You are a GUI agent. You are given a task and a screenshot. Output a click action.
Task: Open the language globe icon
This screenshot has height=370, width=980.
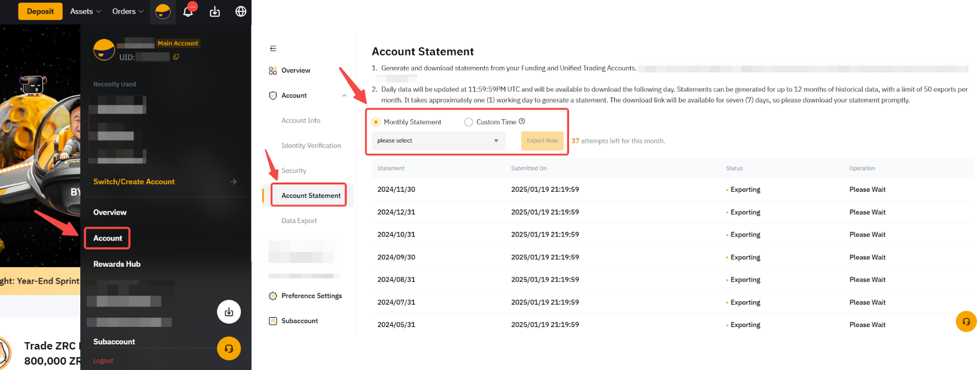pyautogui.click(x=241, y=12)
